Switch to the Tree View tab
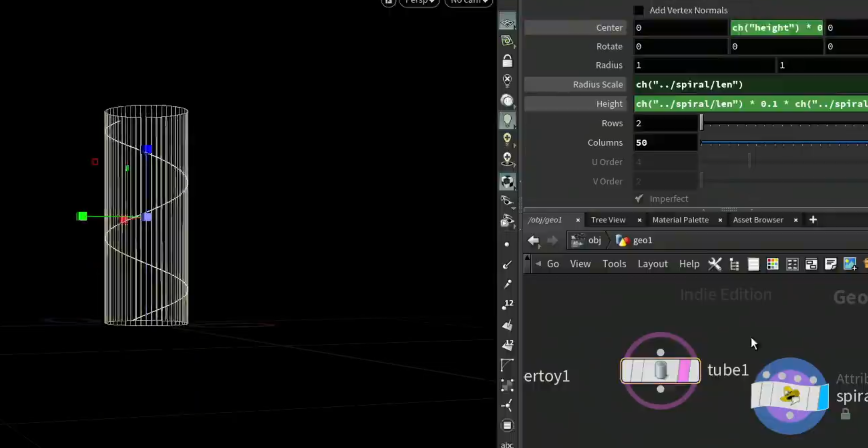This screenshot has width=868, height=448. tap(608, 220)
